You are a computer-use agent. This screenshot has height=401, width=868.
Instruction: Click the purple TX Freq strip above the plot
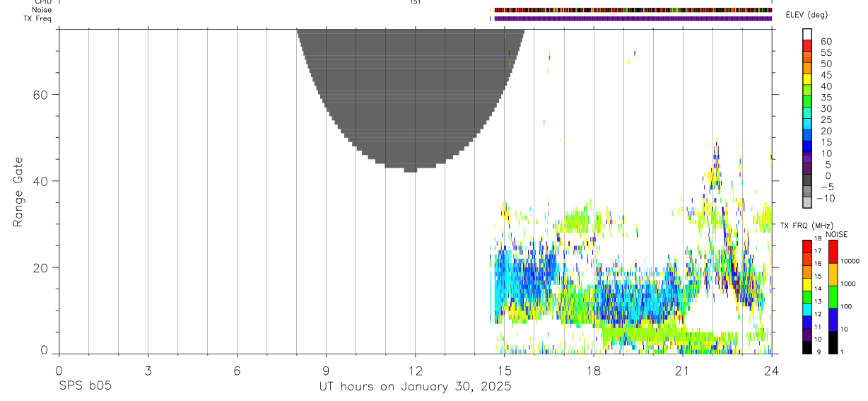point(633,18)
